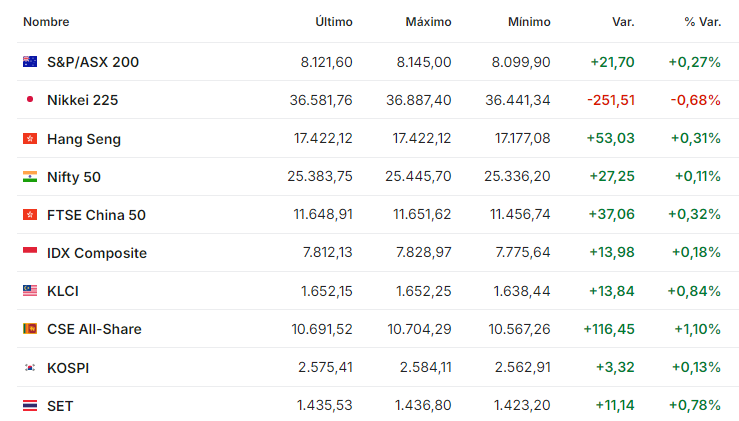The width and height of the screenshot is (739, 421).
Task: Open the CSE All-Share index link
Action: point(94,329)
